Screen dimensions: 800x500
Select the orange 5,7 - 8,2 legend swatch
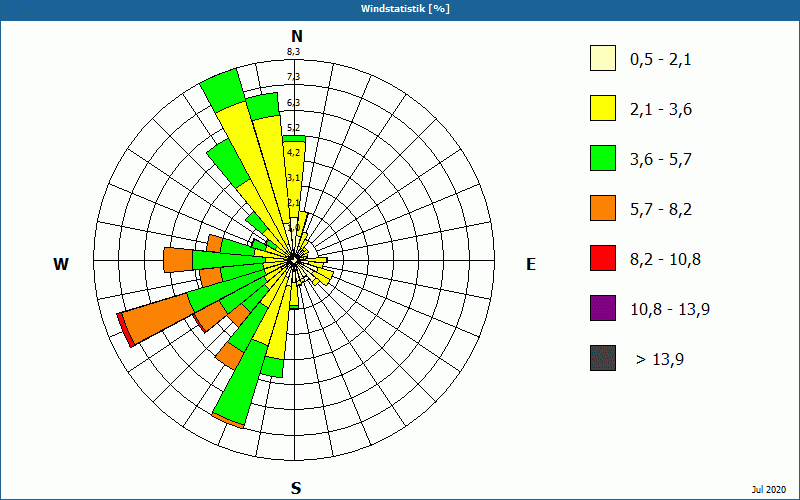point(603,208)
